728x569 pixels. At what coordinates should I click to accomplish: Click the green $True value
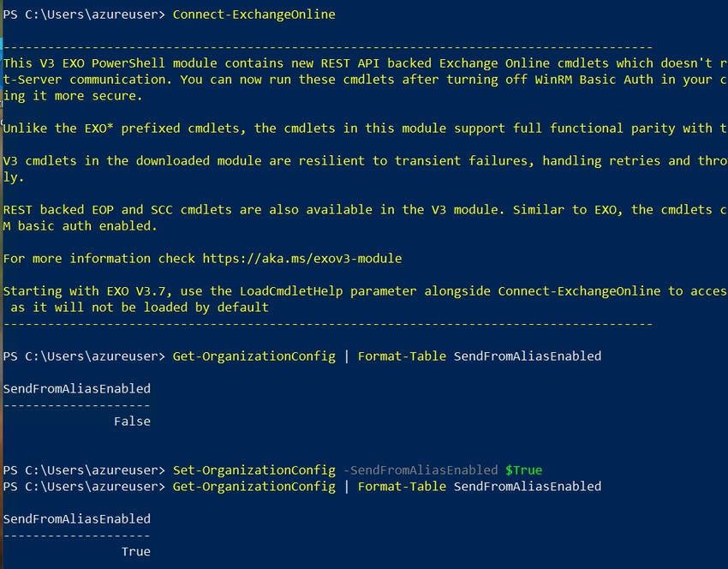[x=523, y=470]
